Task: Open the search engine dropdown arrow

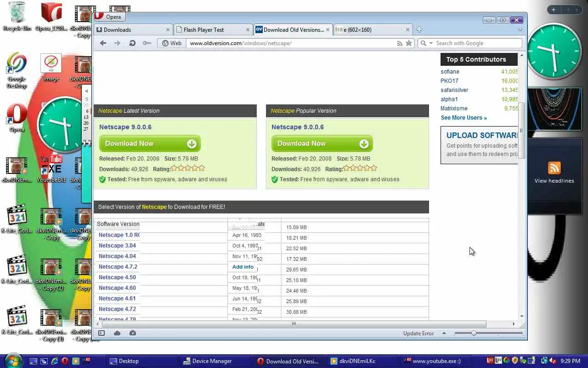Action: (430, 43)
